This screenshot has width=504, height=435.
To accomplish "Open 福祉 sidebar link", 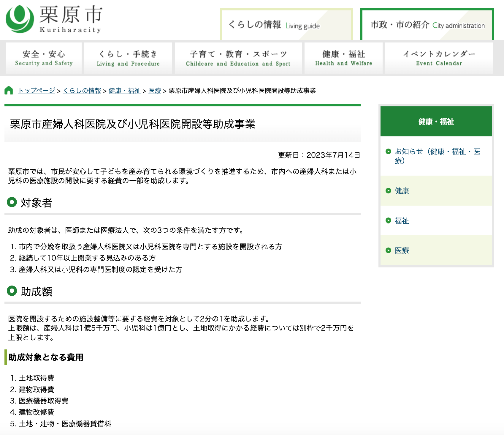I will tap(402, 221).
